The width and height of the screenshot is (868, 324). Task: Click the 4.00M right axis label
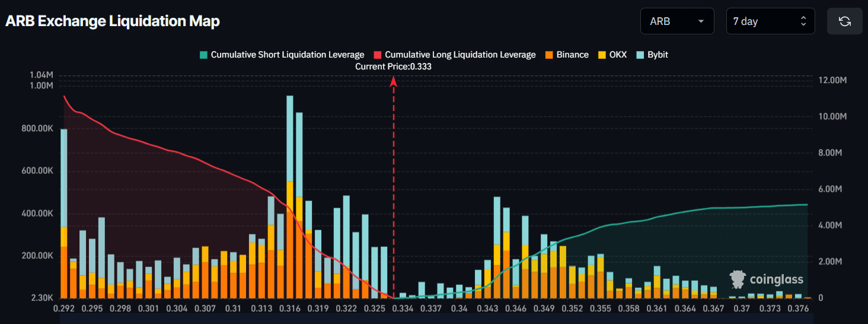tap(830, 225)
